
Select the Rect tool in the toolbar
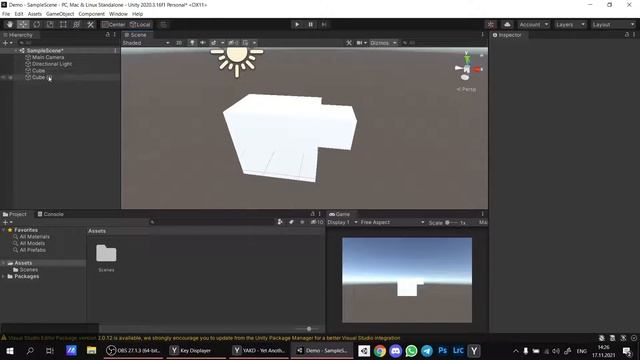[x=63, y=24]
